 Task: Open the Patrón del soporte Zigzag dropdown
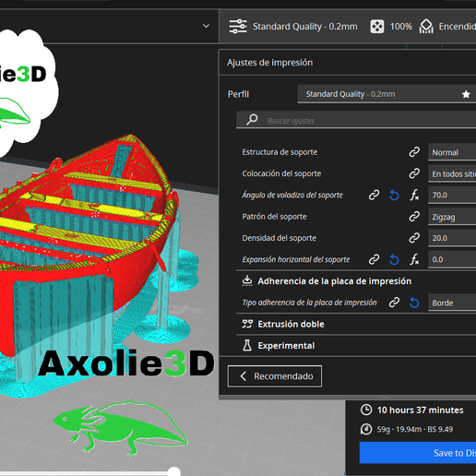click(452, 217)
